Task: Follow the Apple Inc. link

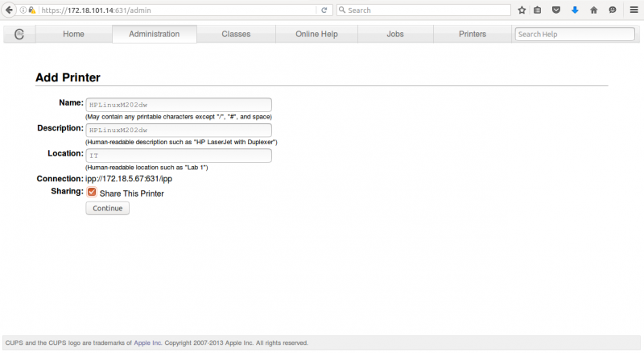Action: tap(148, 343)
